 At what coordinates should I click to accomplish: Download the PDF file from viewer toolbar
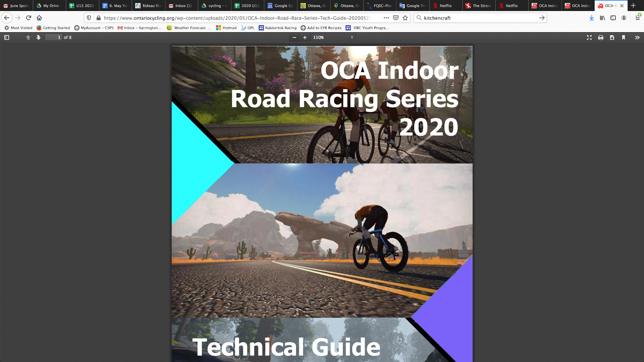click(612, 37)
